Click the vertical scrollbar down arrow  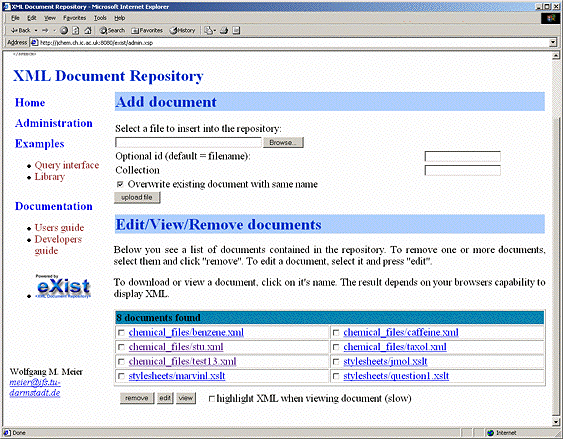[556, 422]
